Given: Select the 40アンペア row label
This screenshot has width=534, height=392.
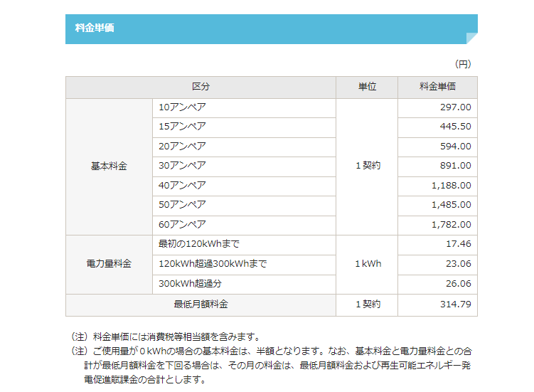Looking at the screenshot, I should click(x=182, y=186).
